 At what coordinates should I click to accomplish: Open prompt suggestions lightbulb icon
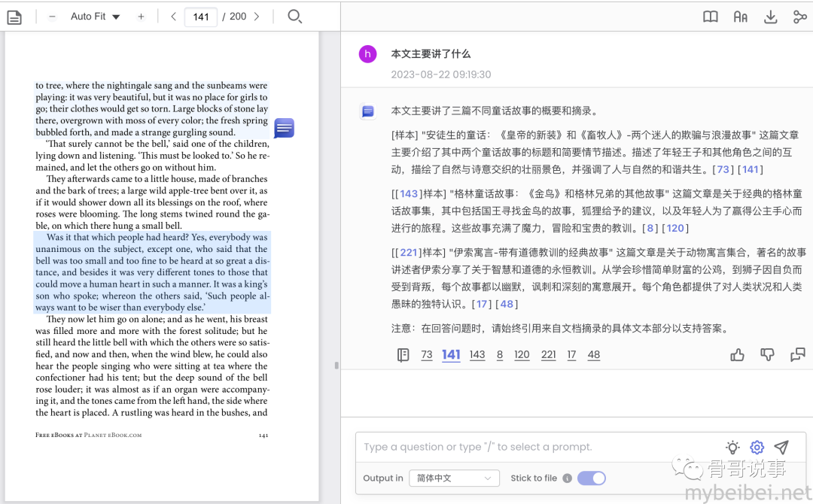coord(732,447)
